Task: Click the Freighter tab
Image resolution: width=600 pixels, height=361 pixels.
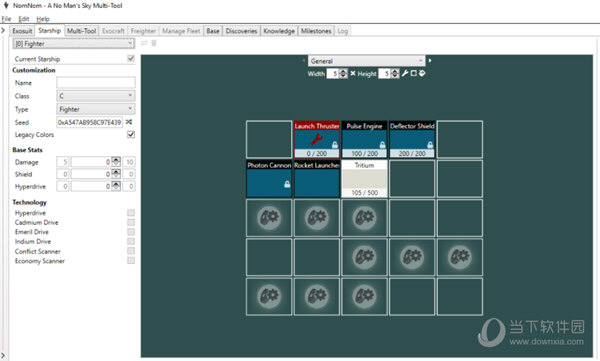Action: point(143,31)
